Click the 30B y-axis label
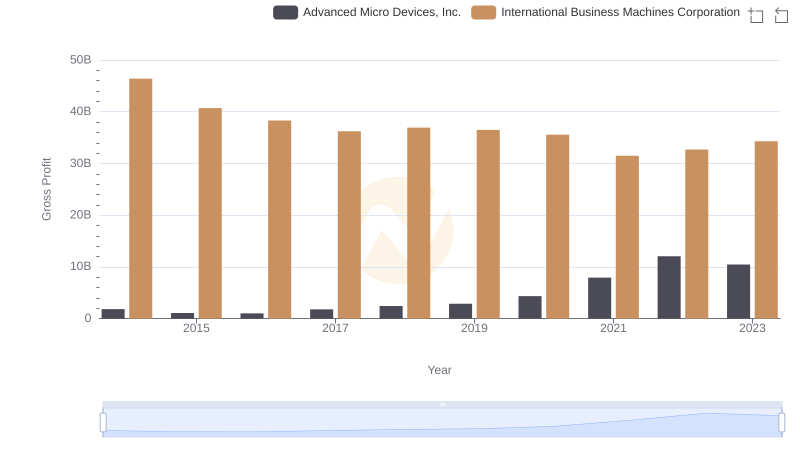This screenshot has width=800, height=461. pyautogui.click(x=81, y=163)
